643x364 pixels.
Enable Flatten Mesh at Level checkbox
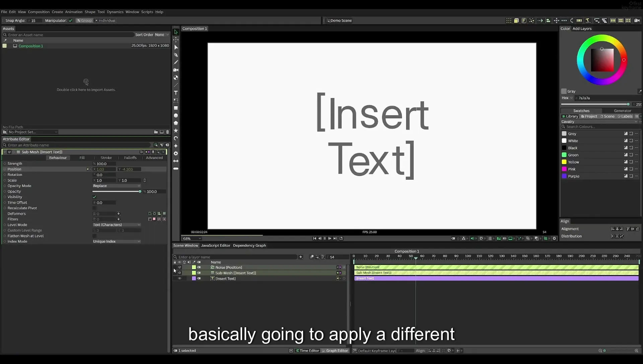point(94,236)
